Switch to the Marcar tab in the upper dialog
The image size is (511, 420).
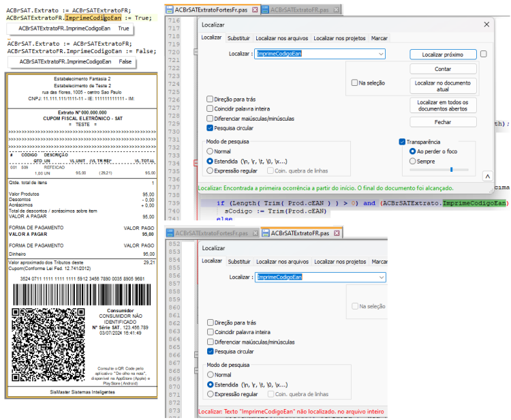(380, 38)
